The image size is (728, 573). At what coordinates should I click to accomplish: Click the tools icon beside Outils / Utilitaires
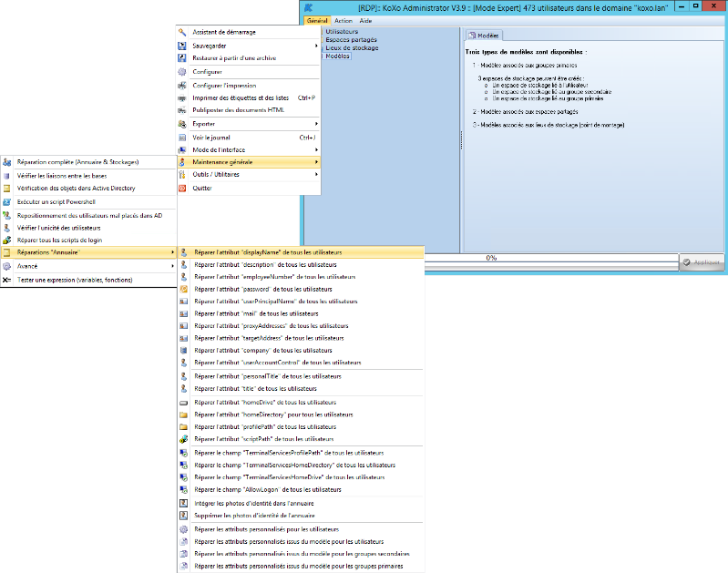pyautogui.click(x=182, y=175)
